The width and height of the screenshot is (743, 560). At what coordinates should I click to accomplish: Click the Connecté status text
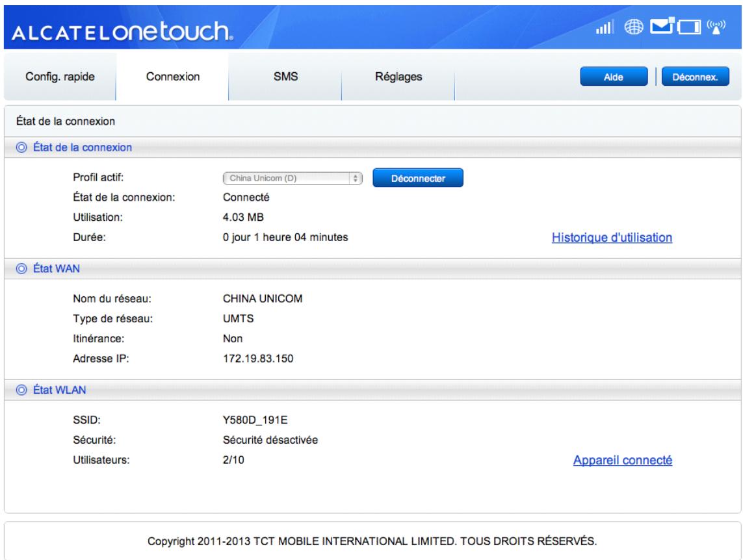[246, 197]
